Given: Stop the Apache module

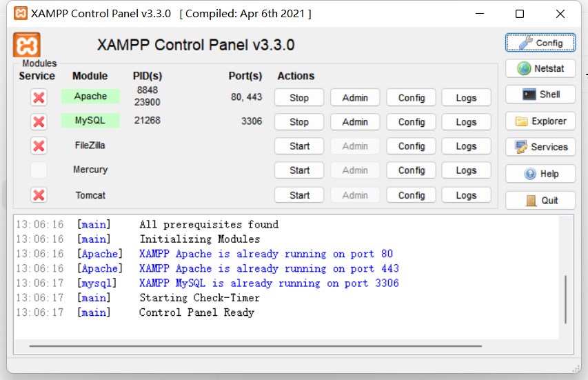Looking at the screenshot, I should (299, 97).
